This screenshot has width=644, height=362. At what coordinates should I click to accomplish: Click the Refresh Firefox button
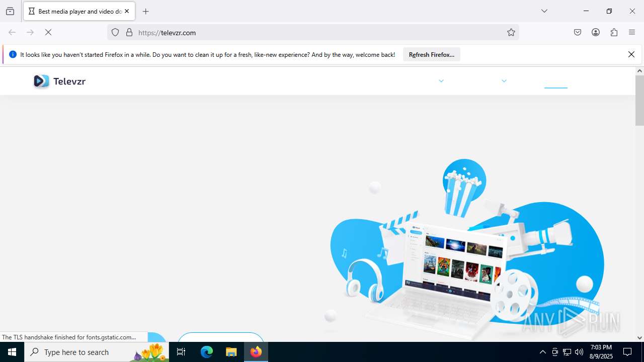tap(431, 54)
